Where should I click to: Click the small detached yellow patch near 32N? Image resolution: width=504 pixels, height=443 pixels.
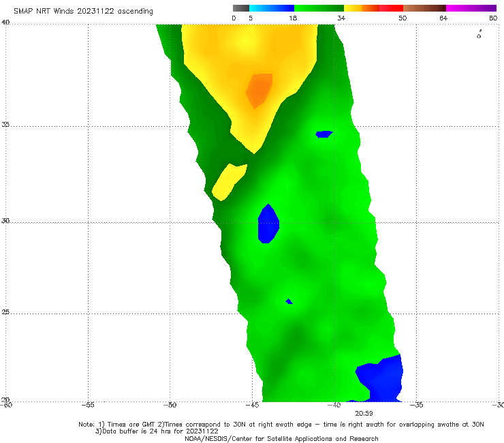(x=230, y=182)
